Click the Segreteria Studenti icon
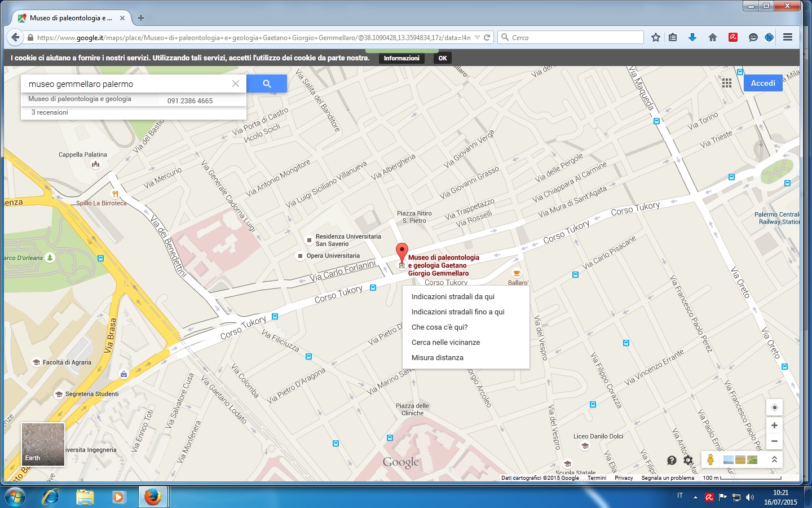Viewport: 812px width, 508px height. click(x=59, y=394)
